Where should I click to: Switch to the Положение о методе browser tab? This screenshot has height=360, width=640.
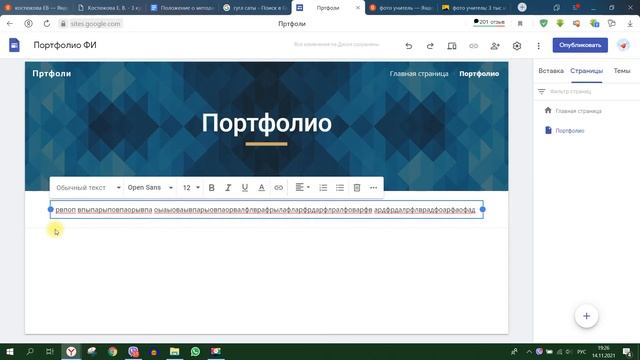point(182,7)
